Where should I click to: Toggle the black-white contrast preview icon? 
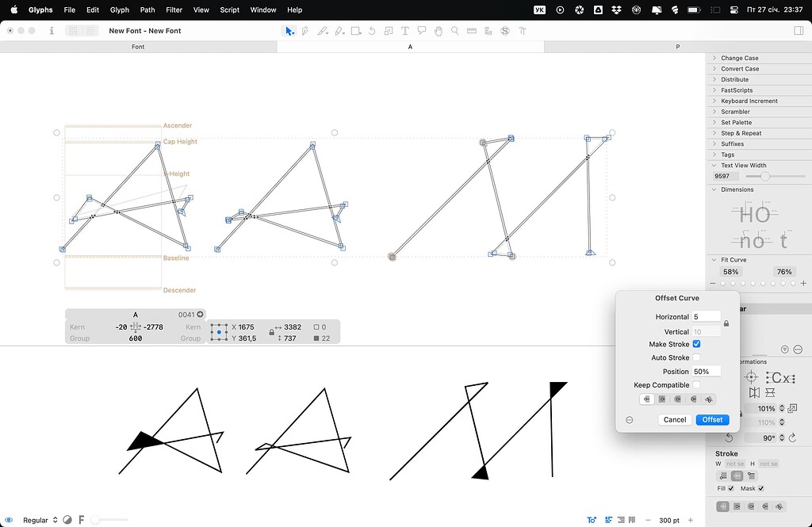[x=67, y=520]
